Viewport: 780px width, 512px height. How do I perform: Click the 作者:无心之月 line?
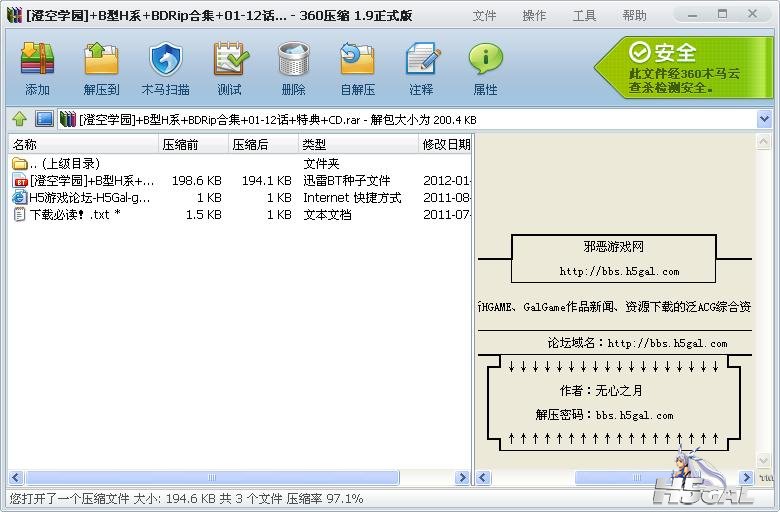click(x=601, y=391)
